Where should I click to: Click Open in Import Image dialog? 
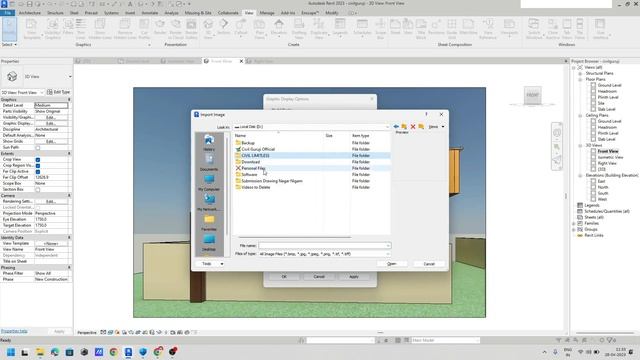point(391,264)
